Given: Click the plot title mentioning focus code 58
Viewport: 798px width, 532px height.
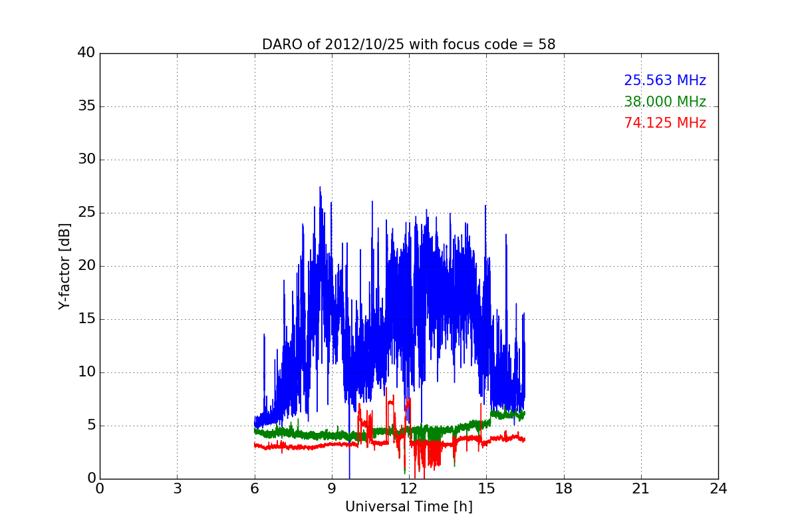Looking at the screenshot, I should [408, 45].
